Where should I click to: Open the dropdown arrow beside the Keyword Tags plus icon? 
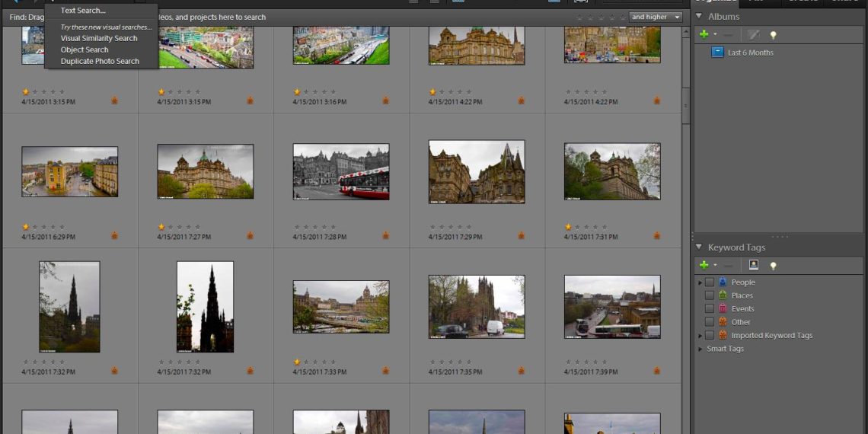715,265
